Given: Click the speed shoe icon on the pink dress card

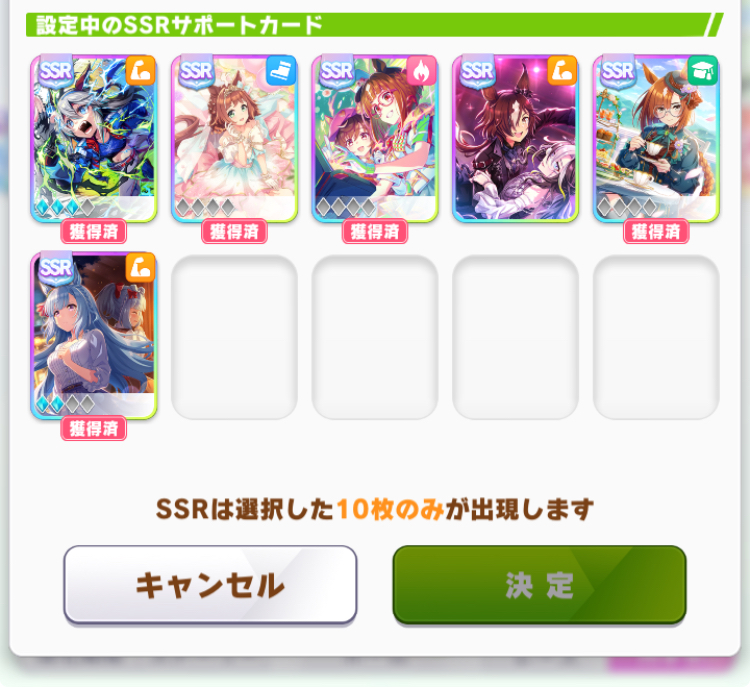Looking at the screenshot, I should [x=281, y=71].
